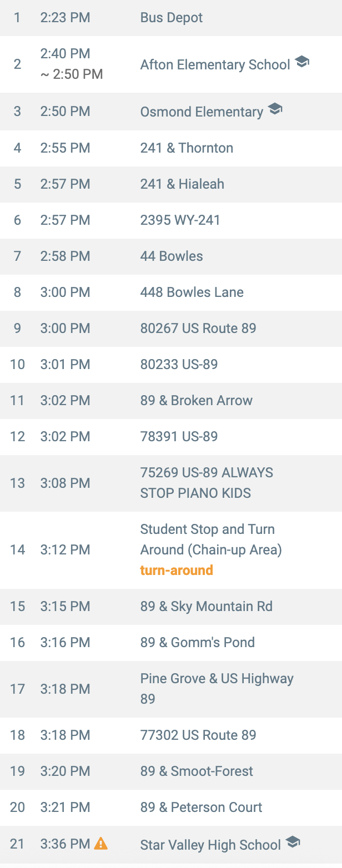Open the 241 & Thornton stop
The image size is (342, 868).
coord(187,148)
